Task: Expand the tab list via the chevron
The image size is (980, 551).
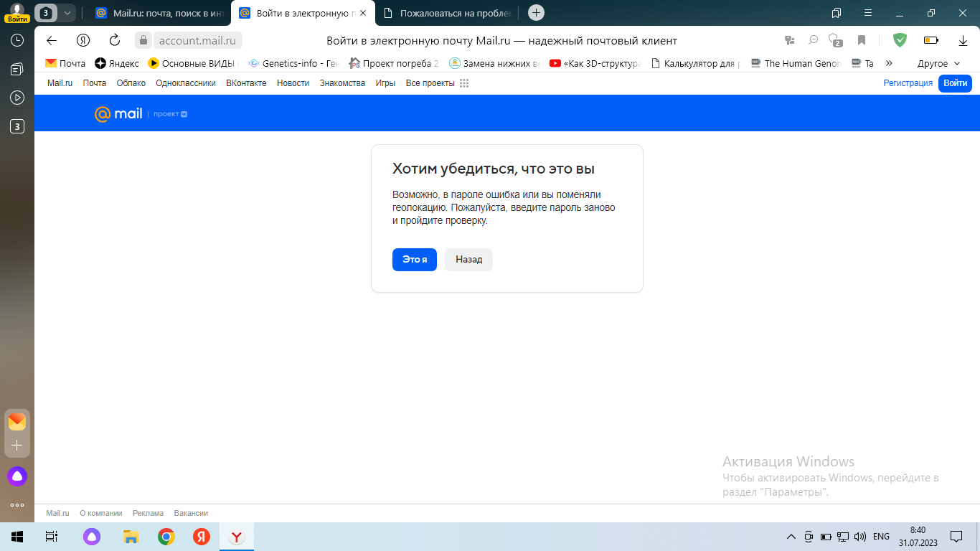Action: pos(67,12)
